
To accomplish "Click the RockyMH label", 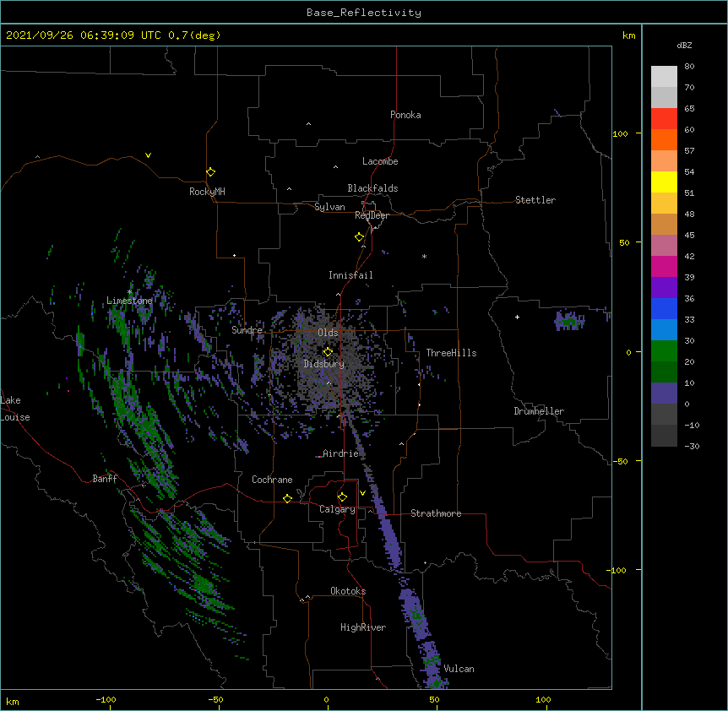I will [207, 192].
